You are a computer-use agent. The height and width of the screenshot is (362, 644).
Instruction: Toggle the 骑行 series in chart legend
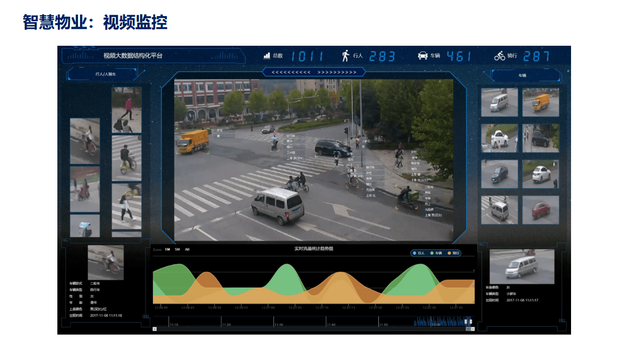click(x=453, y=253)
